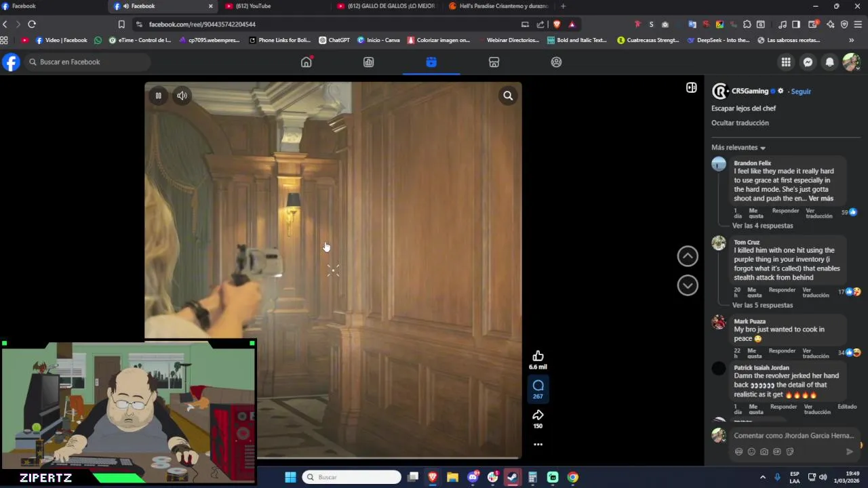This screenshot has height=488, width=868.
Task: Open a new browser tab
Action: [563, 6]
